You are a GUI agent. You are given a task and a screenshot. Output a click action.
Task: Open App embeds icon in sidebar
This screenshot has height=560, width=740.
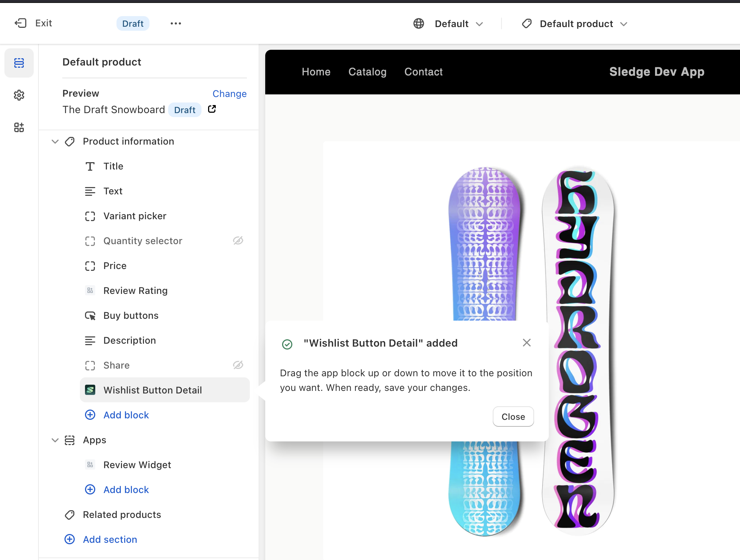19,127
